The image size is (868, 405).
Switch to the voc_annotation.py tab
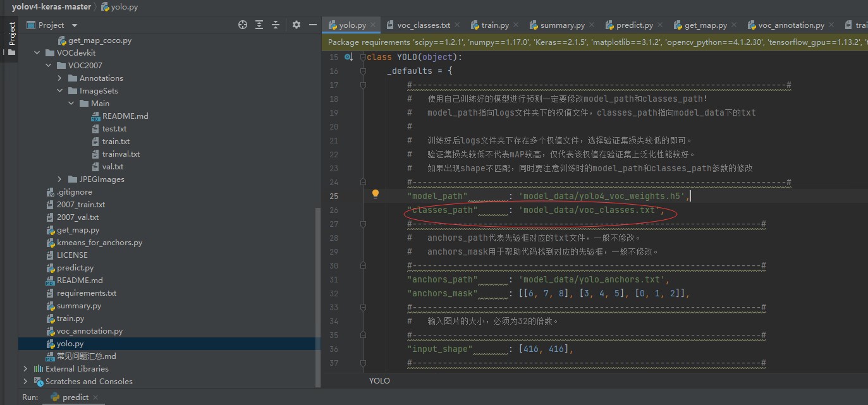[x=792, y=25]
